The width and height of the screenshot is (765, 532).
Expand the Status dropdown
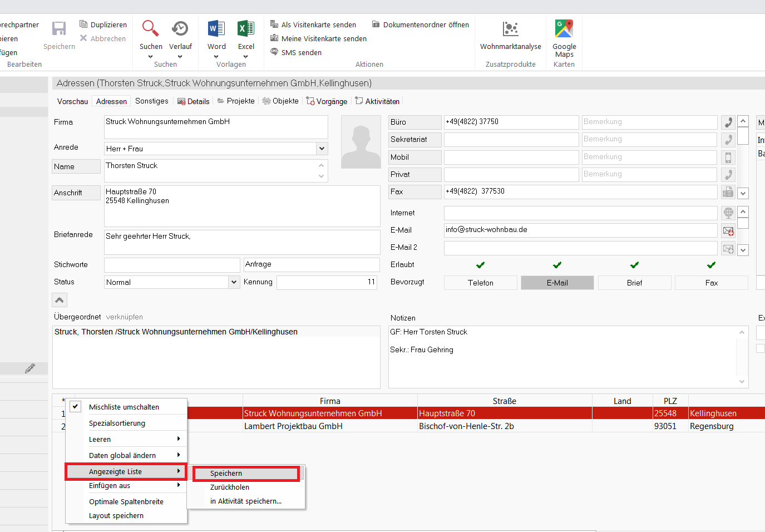(234, 282)
